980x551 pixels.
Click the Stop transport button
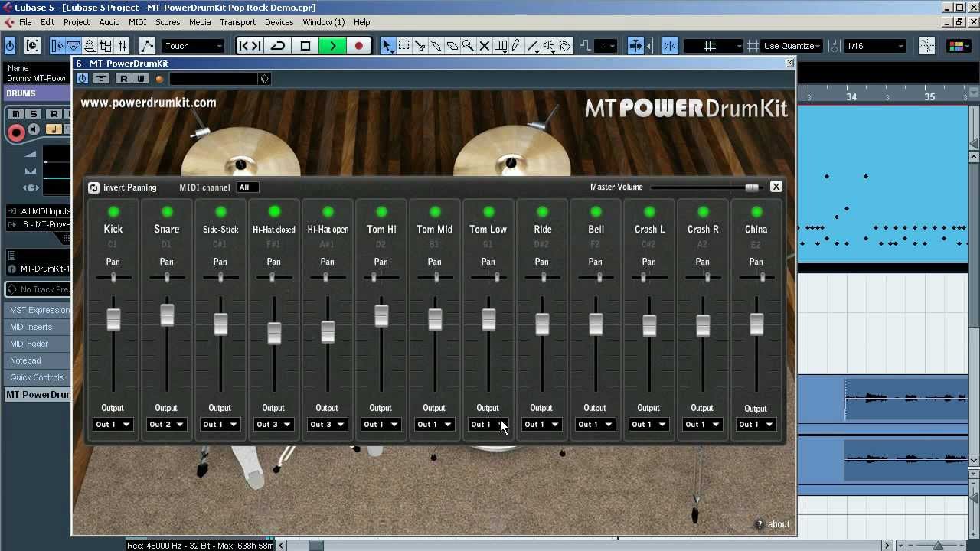click(305, 46)
